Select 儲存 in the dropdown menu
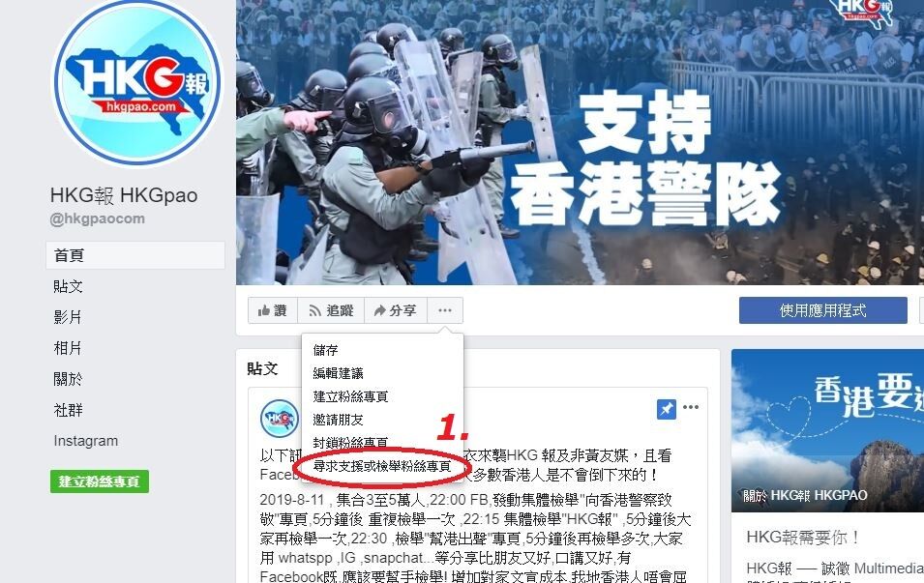Viewport: 924px width, 583px height. (x=325, y=350)
